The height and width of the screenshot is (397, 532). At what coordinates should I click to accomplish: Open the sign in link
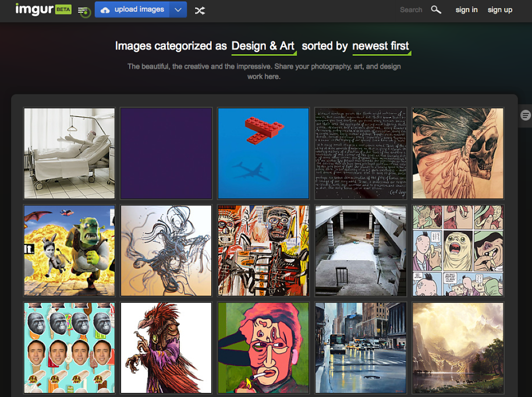466,10
